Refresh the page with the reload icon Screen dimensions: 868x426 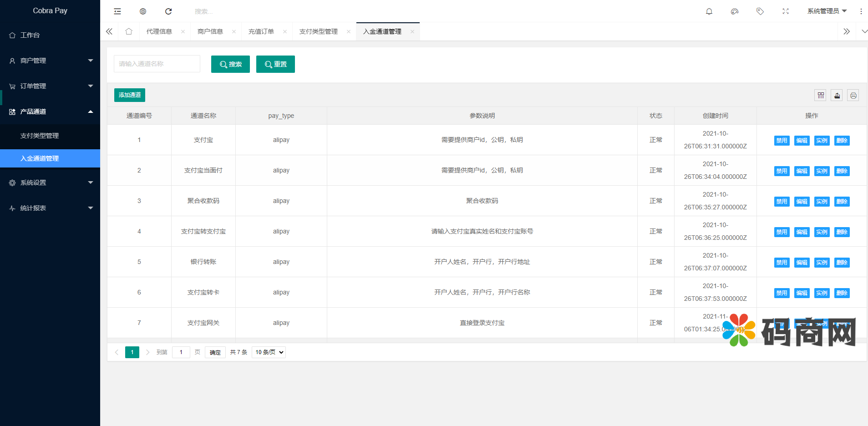point(168,11)
